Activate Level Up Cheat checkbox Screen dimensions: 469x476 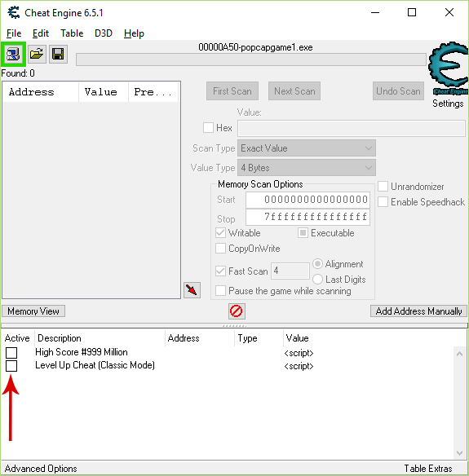(x=11, y=366)
